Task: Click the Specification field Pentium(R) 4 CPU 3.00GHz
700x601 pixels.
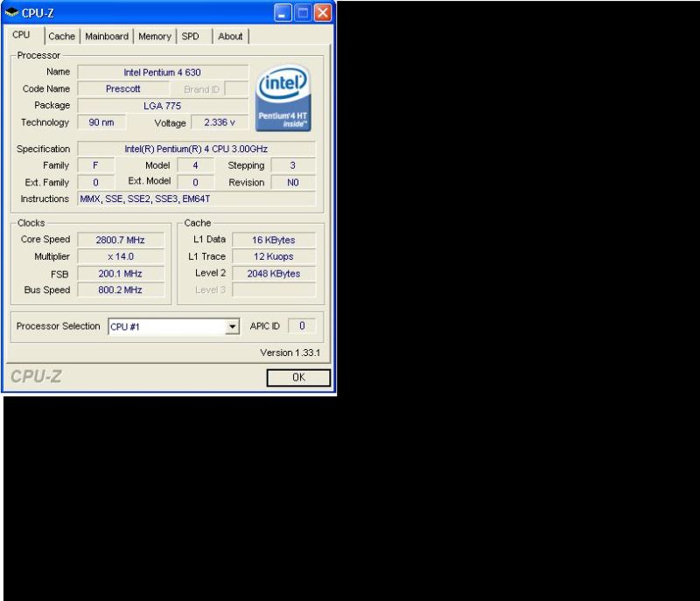Action: [x=196, y=149]
